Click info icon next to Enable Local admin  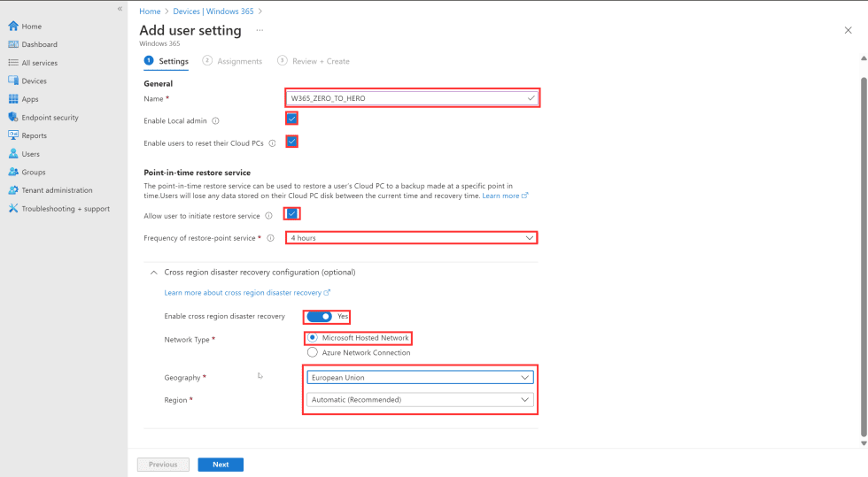click(x=215, y=120)
